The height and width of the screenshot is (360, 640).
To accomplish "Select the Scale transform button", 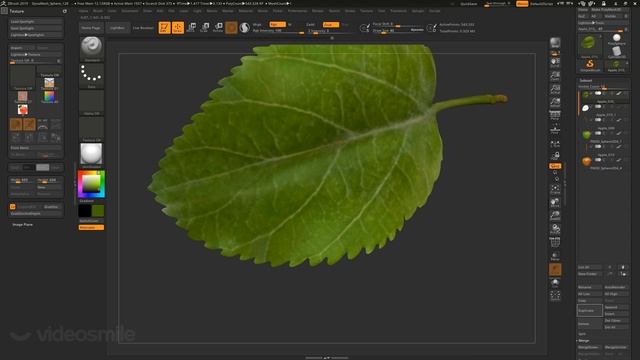I will click(x=205, y=28).
